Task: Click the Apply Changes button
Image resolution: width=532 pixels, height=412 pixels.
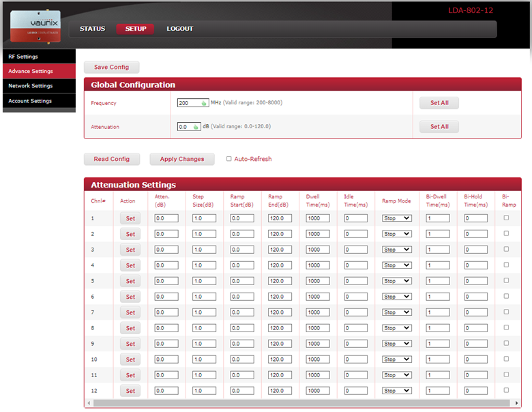Action: click(181, 159)
